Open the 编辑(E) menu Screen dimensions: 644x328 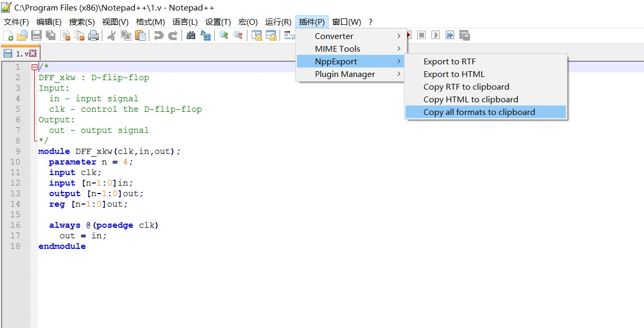[x=49, y=22]
